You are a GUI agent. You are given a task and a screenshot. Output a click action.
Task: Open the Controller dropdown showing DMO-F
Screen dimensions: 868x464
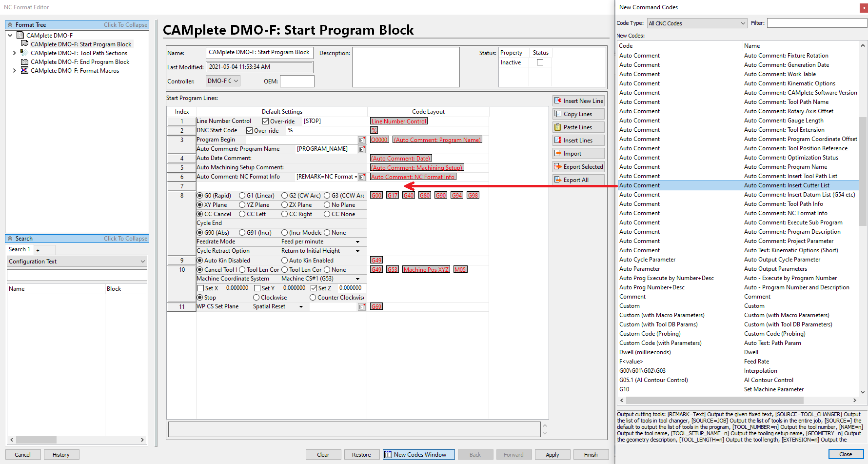pyautogui.click(x=223, y=81)
